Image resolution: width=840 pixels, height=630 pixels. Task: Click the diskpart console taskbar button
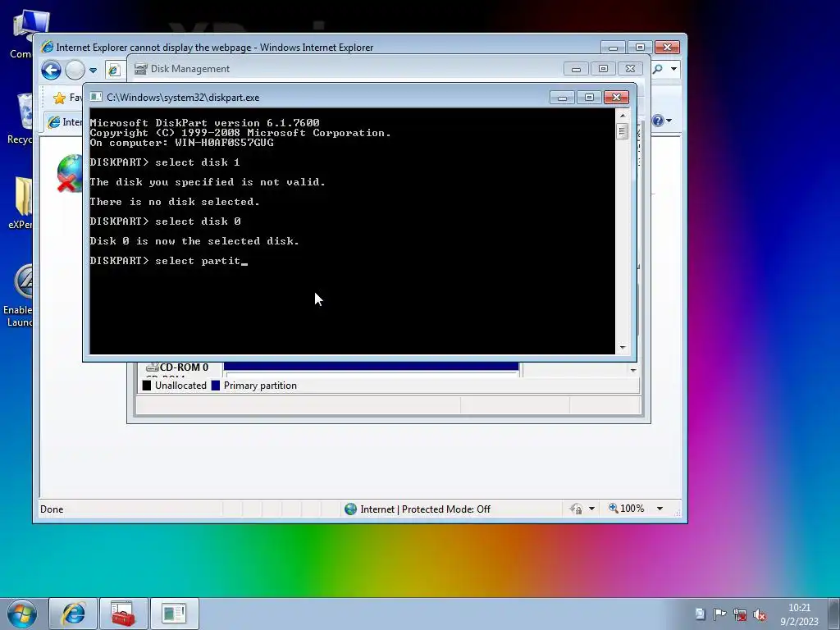(174, 614)
